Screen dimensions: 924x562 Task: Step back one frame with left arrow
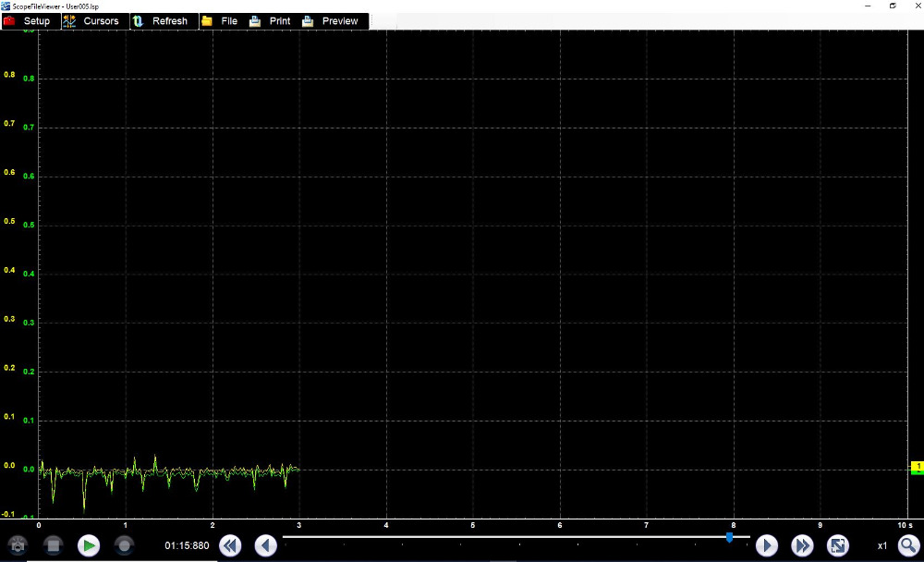265,545
